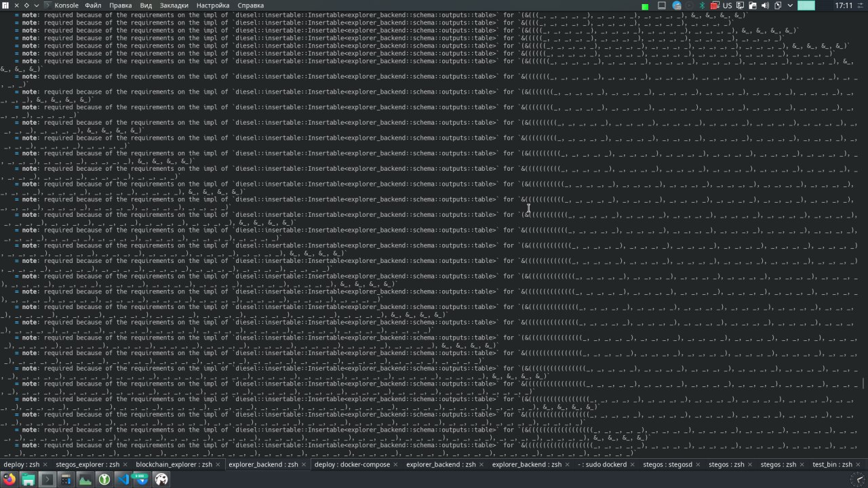Launch Visual Studio Code from taskbar
868x488 pixels.
[123, 479]
